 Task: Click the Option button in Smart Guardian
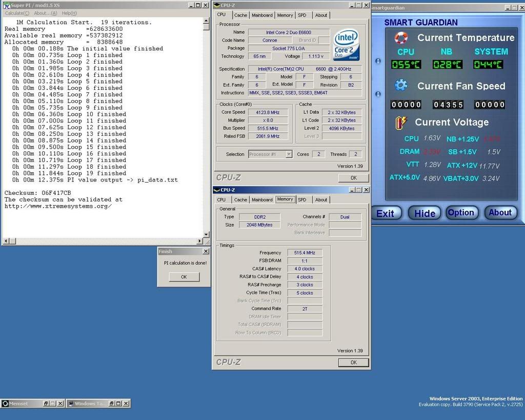[x=461, y=213]
